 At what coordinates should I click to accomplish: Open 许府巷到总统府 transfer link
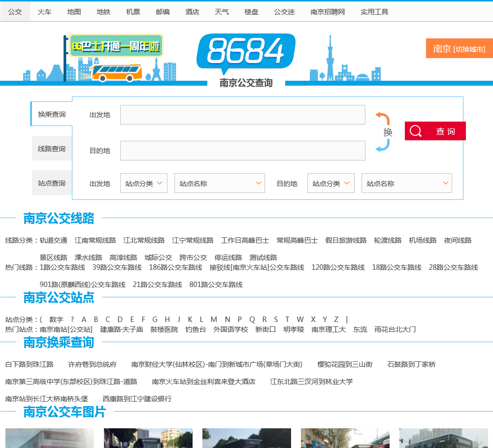pyautogui.click(x=92, y=364)
